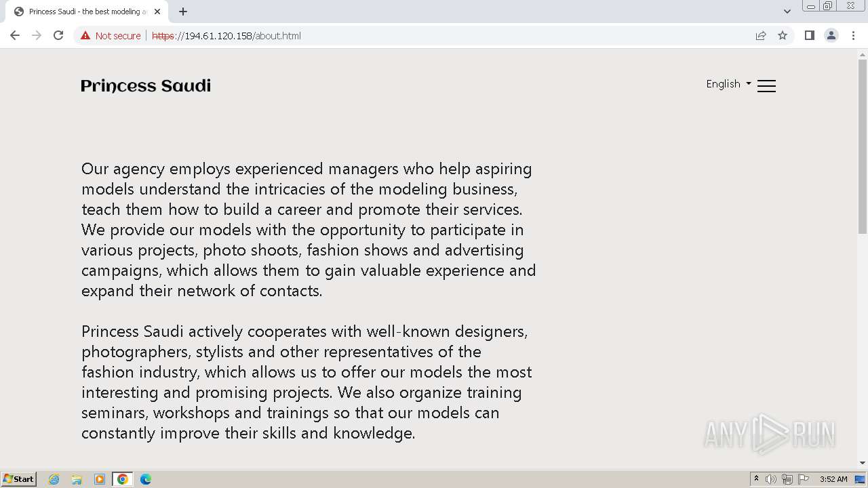Viewport: 868px width, 488px height.
Task: Open the volume control in system tray
Action: (771, 479)
